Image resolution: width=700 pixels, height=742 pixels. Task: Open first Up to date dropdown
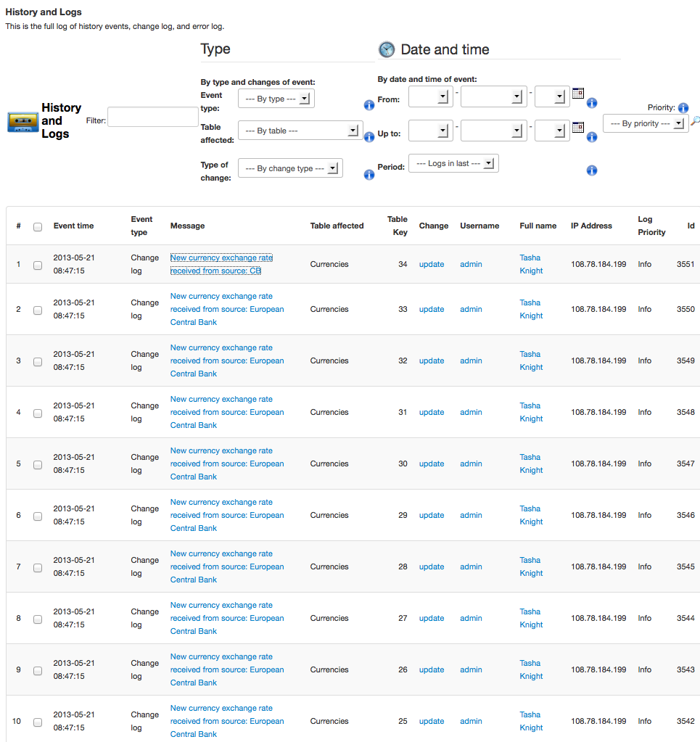[x=431, y=131]
